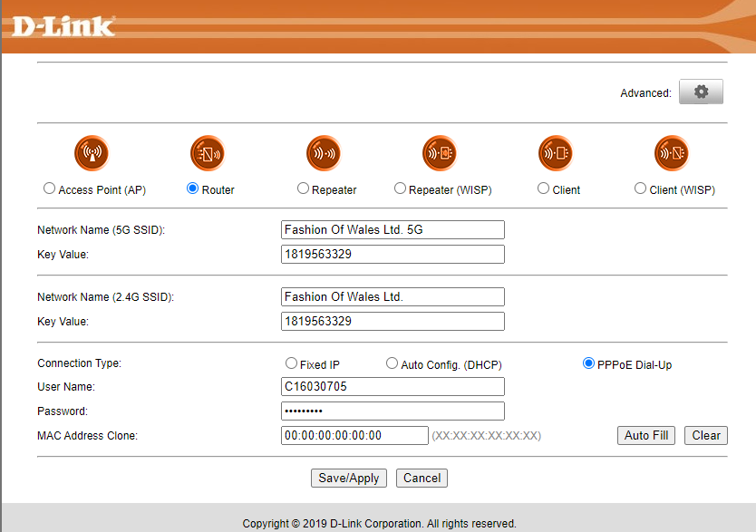The width and height of the screenshot is (756, 532).
Task: Select the Access Point (AP) radio button
Action: 50,189
